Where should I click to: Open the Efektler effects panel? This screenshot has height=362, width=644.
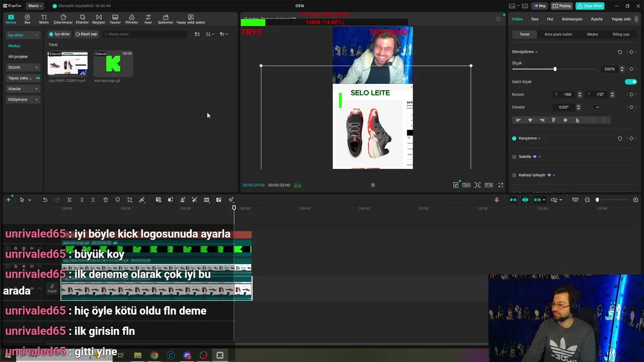tap(82, 19)
